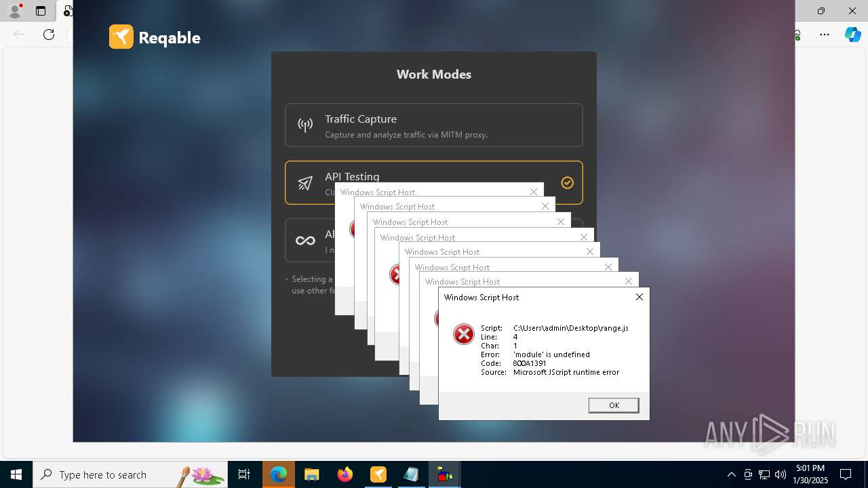Click the API Testing paper plane icon

coord(305,183)
